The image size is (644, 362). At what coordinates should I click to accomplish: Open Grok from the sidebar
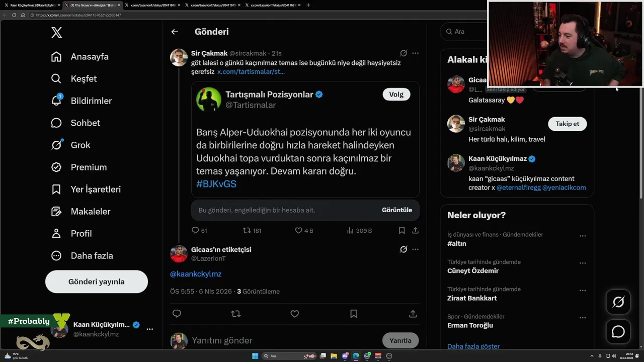tap(71, 145)
